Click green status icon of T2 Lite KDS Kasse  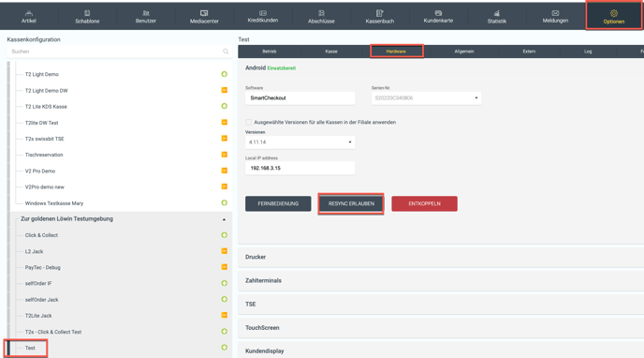point(225,106)
